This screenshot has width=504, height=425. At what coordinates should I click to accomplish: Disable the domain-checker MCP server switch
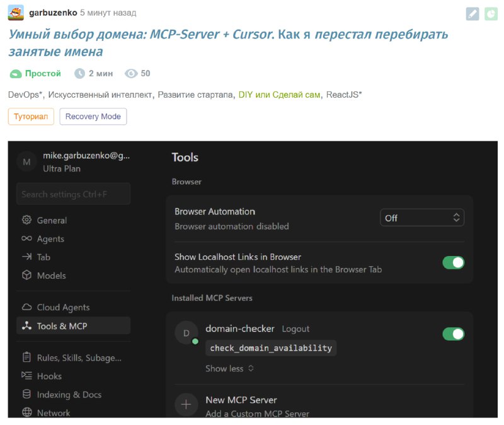(454, 334)
